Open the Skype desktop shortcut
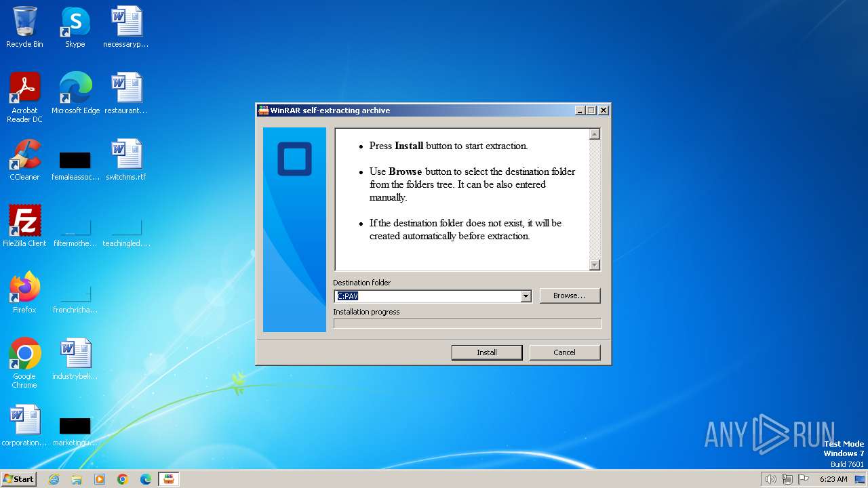868x488 pixels. 75,27
